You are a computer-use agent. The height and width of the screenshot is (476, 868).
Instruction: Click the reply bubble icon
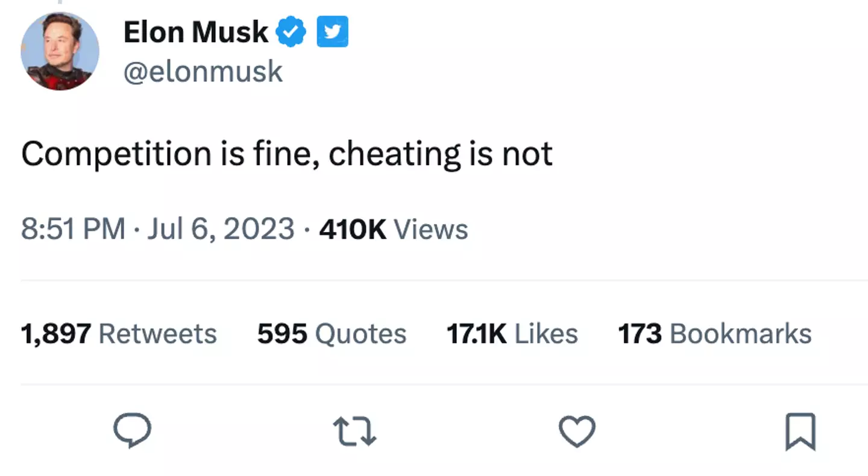[x=132, y=430]
